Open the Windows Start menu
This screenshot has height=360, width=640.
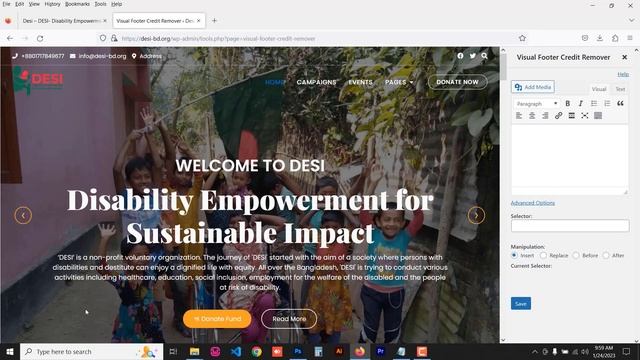click(x=10, y=351)
